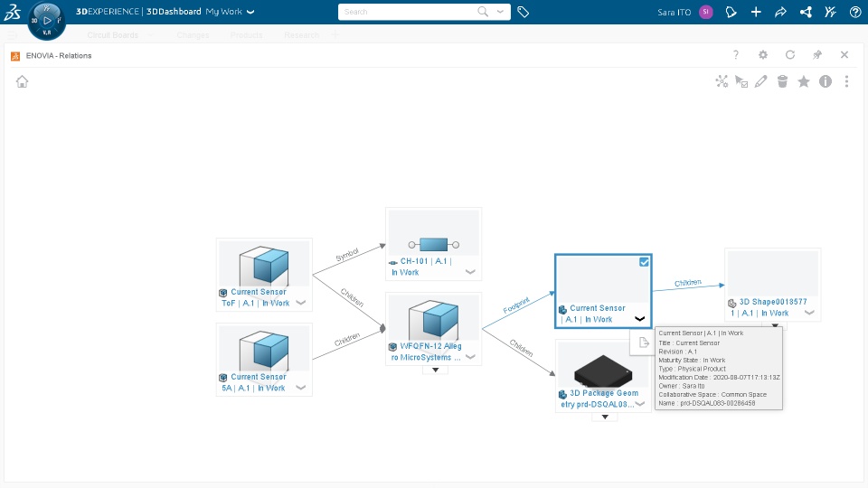The width and height of the screenshot is (868, 488).
Task: Click the Sara ITO username
Action: [x=674, y=12]
